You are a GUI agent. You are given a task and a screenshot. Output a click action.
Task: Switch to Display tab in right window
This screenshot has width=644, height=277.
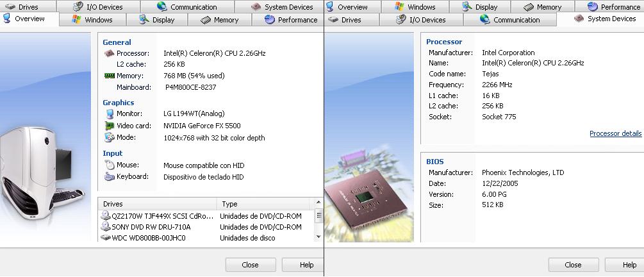pos(480,6)
